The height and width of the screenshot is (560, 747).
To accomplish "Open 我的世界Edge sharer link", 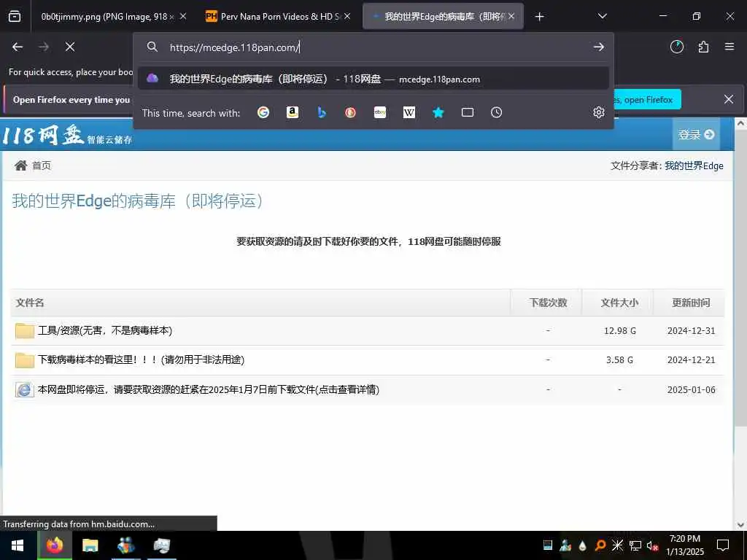I will (x=694, y=166).
